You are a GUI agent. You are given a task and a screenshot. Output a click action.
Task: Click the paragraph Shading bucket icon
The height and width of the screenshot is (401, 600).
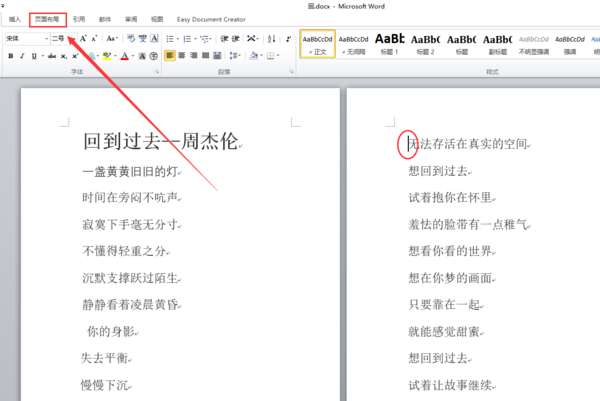coord(253,56)
